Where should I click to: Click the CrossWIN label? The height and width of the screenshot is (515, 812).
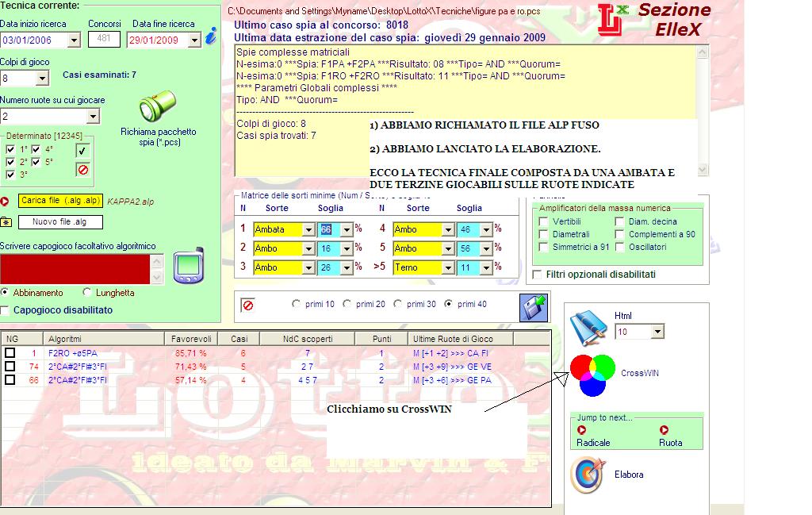(640, 373)
